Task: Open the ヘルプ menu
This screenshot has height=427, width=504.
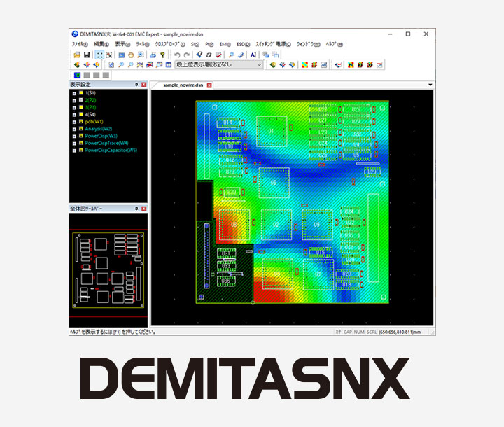Action: (x=335, y=44)
